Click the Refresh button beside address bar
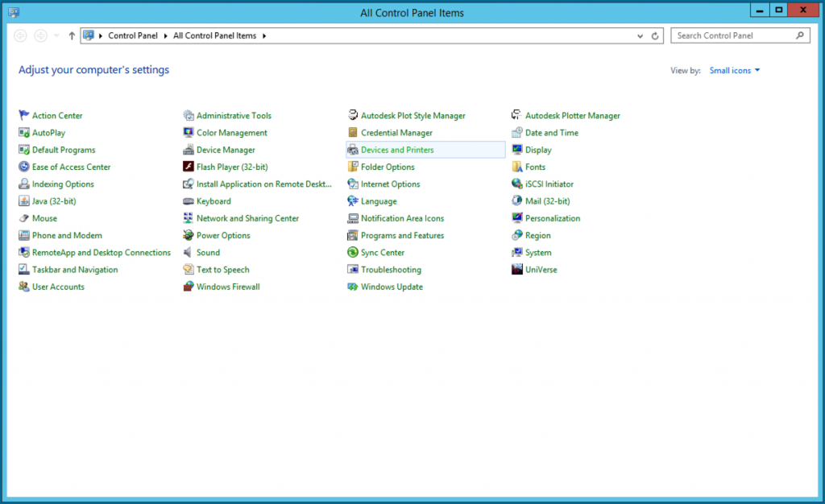Viewport: 825px width, 504px height. pos(656,36)
